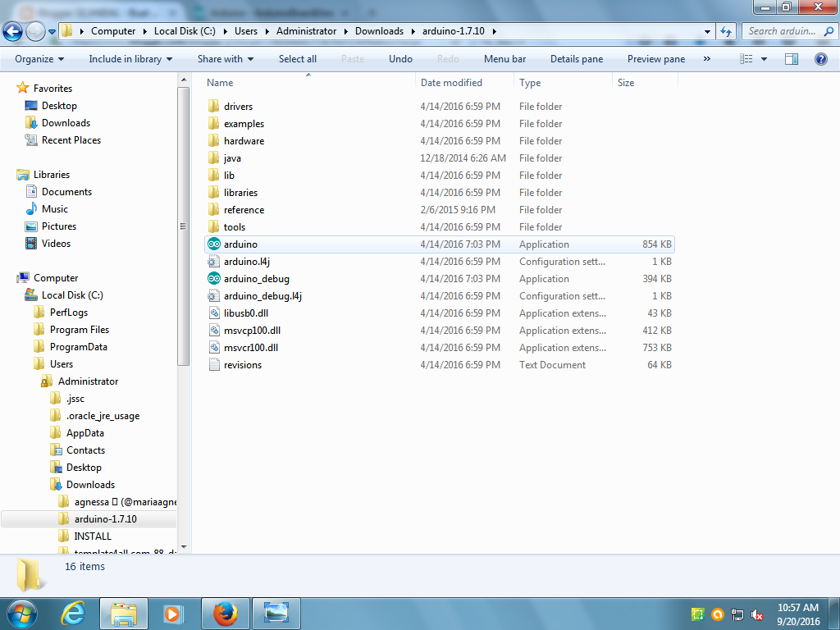
Task: Open the Share with dropdown
Action: coord(225,59)
